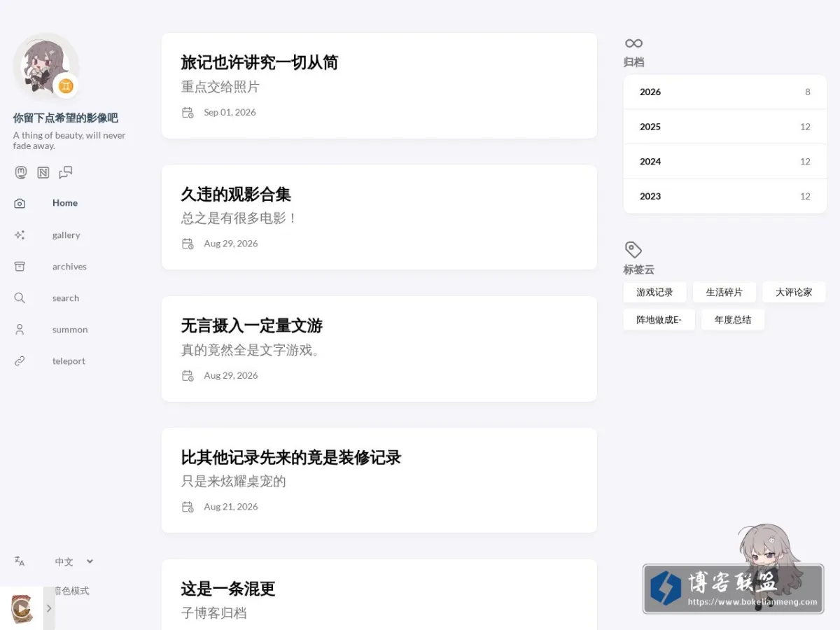Click the tagline A thing of beauty
840x630 pixels.
click(69, 141)
